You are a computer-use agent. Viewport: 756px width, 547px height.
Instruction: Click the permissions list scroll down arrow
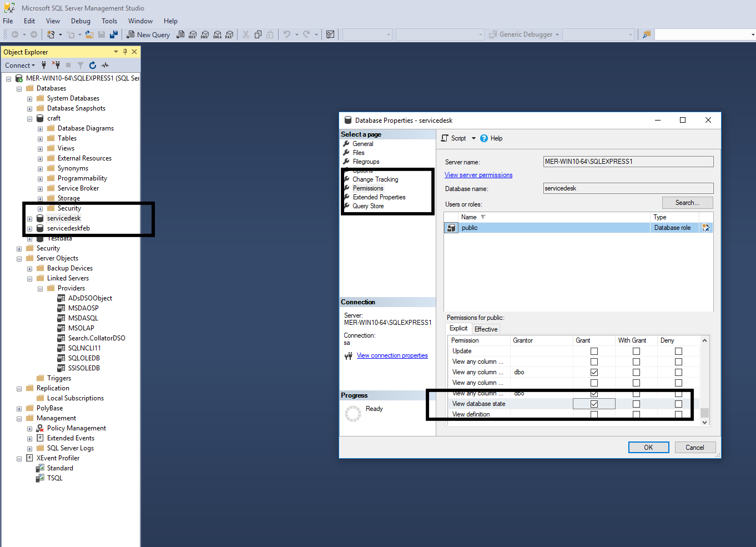[x=704, y=422]
